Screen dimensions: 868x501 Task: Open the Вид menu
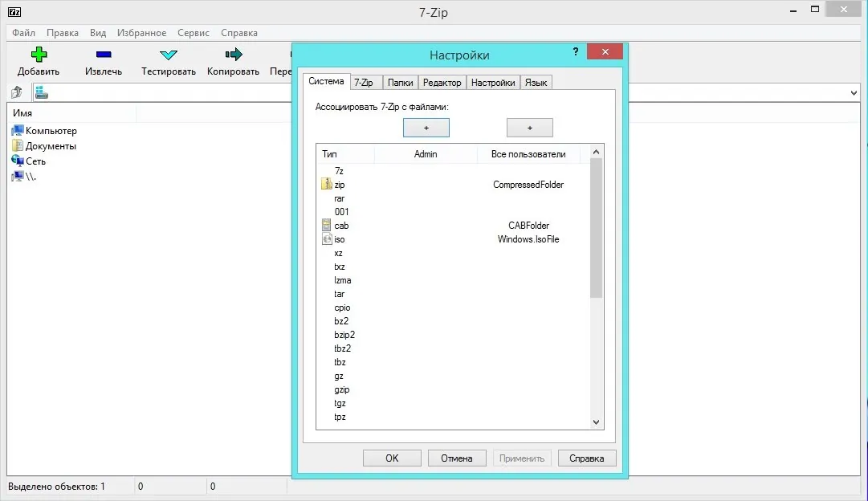point(98,33)
